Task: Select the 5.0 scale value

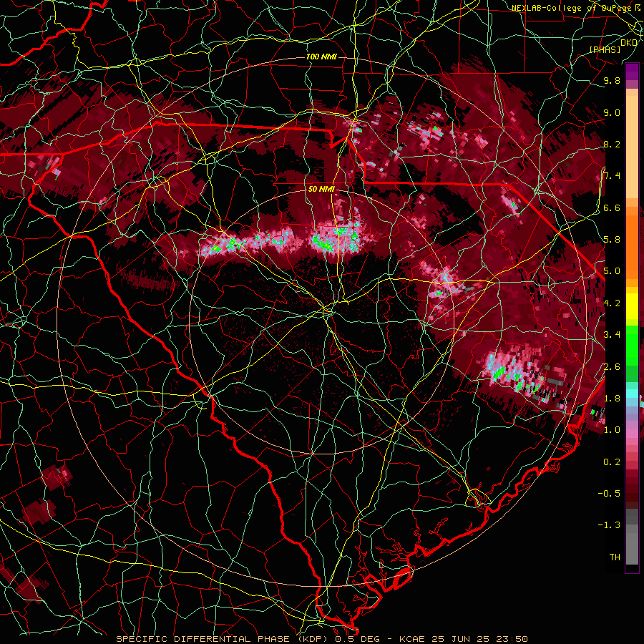Action: 612,271
